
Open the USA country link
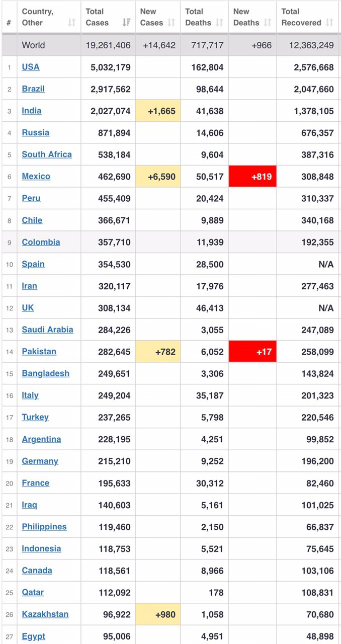tap(31, 67)
